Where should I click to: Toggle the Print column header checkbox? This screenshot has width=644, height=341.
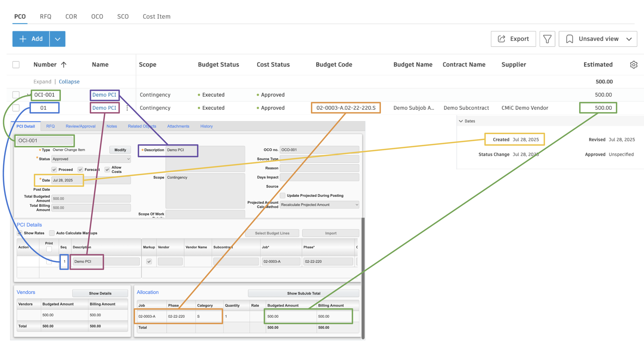pyautogui.click(x=49, y=249)
